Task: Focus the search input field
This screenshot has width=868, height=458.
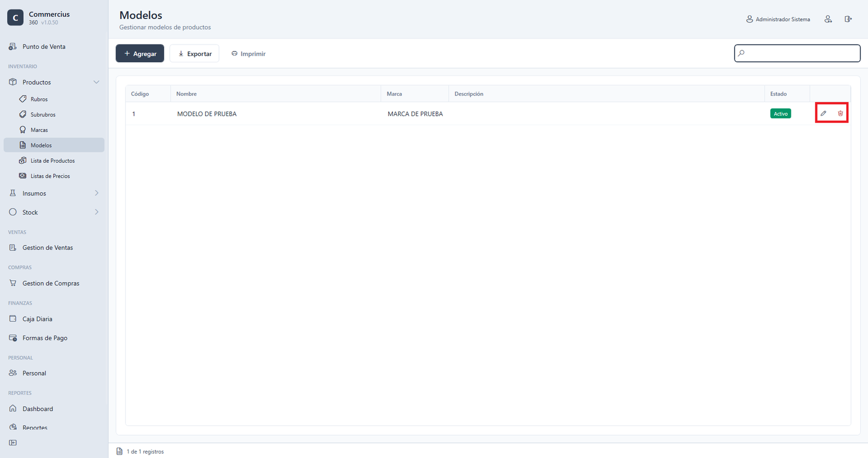Action: 797,53
